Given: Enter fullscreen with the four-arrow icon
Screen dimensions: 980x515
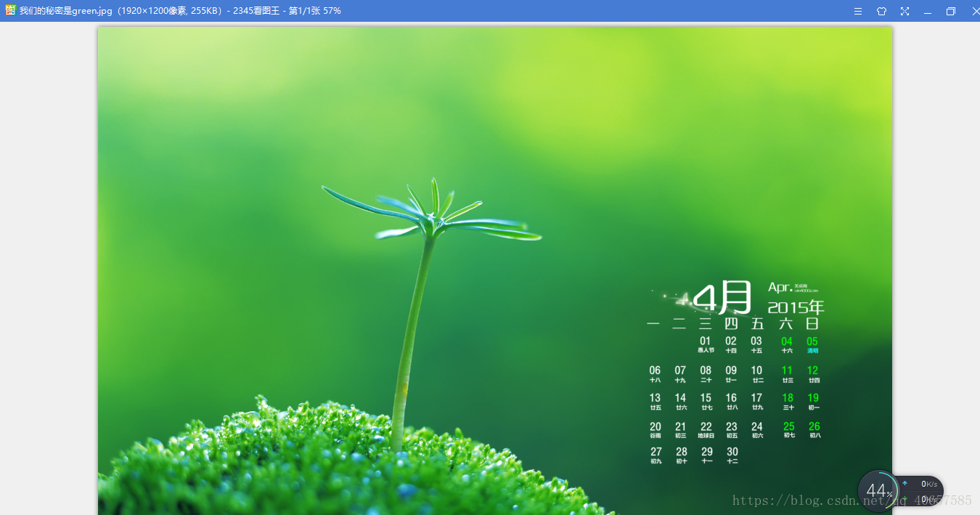Looking at the screenshot, I should tap(905, 11).
